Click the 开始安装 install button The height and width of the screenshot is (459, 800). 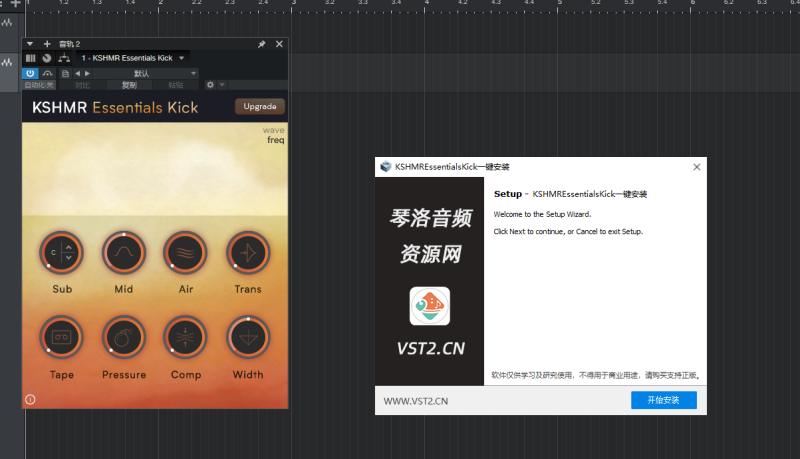click(x=663, y=400)
